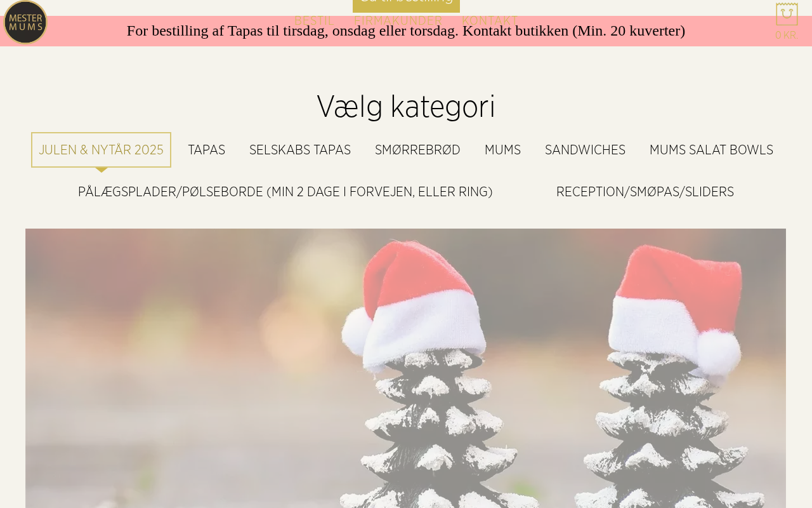Switch to the SANDWICHES category

[585, 150]
